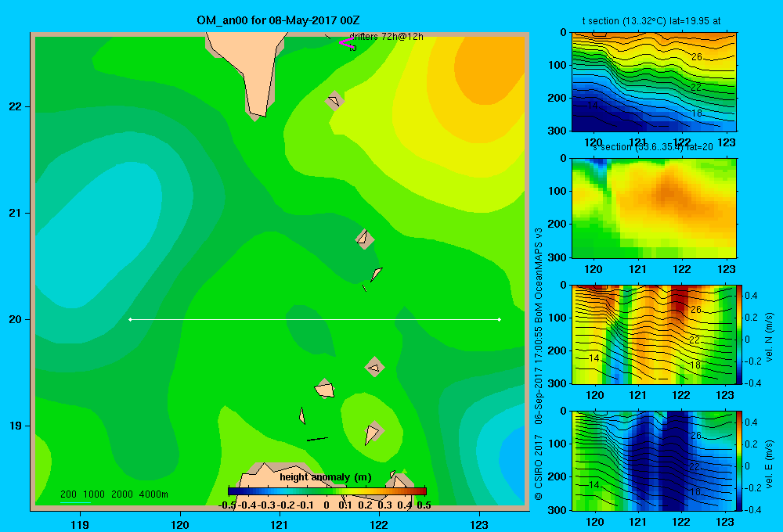Click the "0.5" tick under height anomaly colorbar

(424, 505)
